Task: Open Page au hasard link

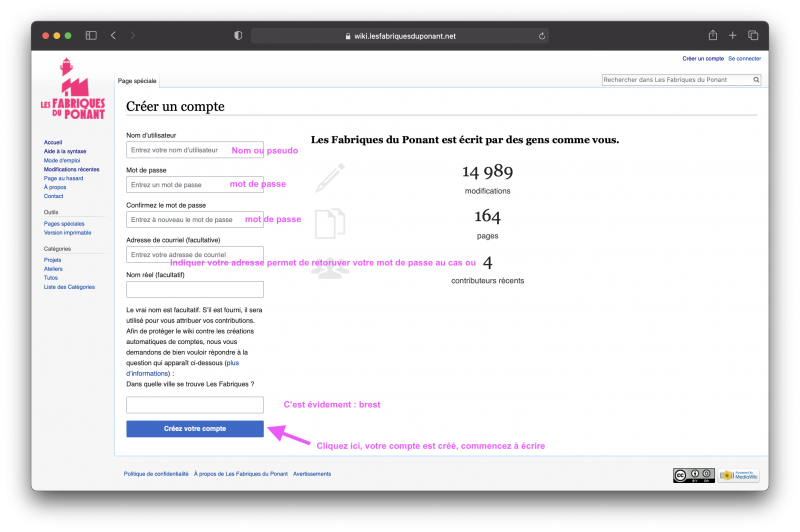Action: 63,179
